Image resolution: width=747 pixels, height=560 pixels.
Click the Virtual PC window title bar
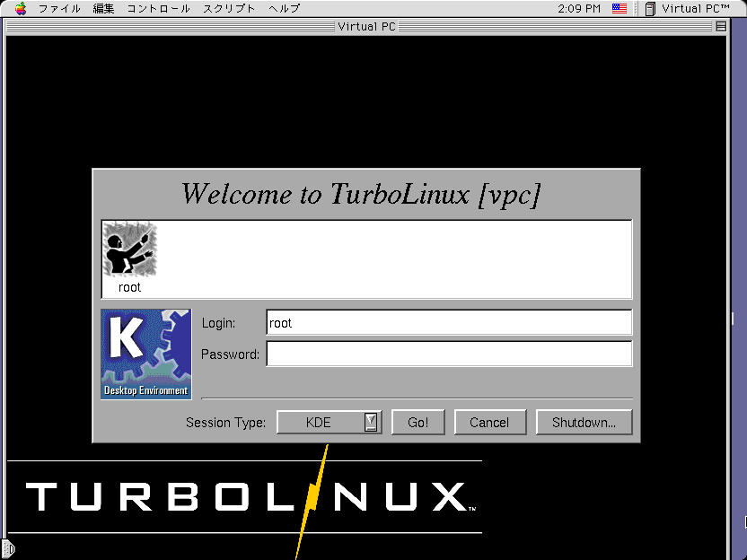point(366,26)
